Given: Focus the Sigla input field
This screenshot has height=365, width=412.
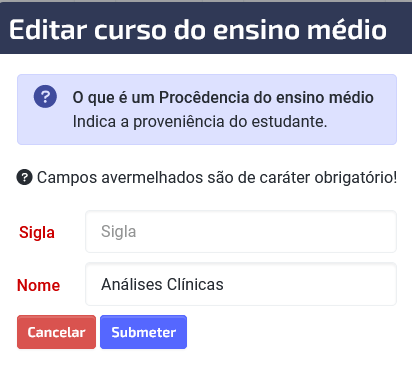Looking at the screenshot, I should [x=241, y=231].
